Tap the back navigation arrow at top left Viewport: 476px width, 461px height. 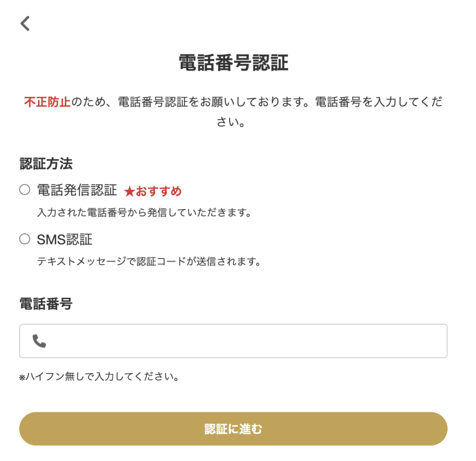[x=24, y=22]
